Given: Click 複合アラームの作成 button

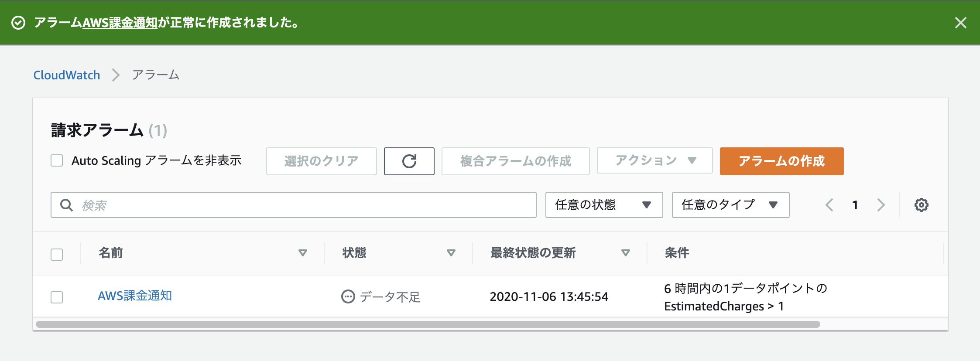Looking at the screenshot, I should (516, 161).
